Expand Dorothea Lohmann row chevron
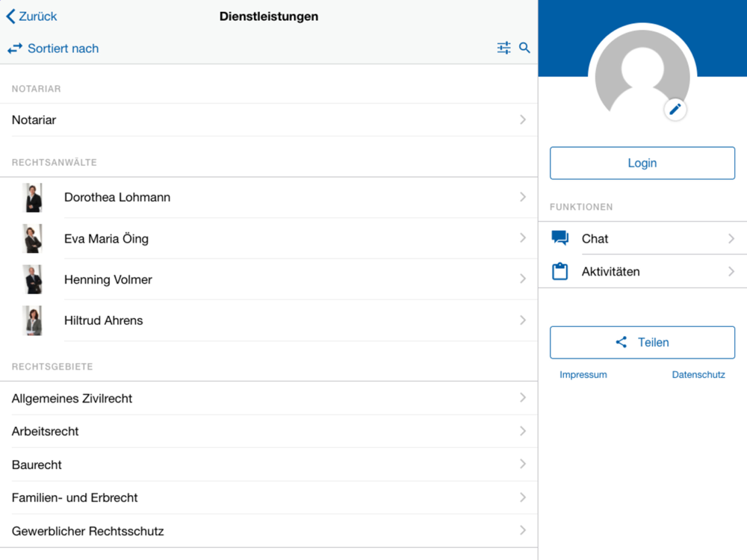 point(523,196)
